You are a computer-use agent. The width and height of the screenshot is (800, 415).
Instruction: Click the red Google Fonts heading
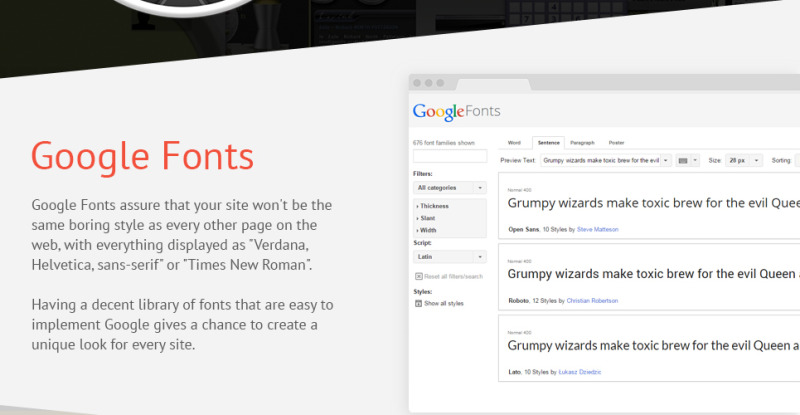coord(142,156)
